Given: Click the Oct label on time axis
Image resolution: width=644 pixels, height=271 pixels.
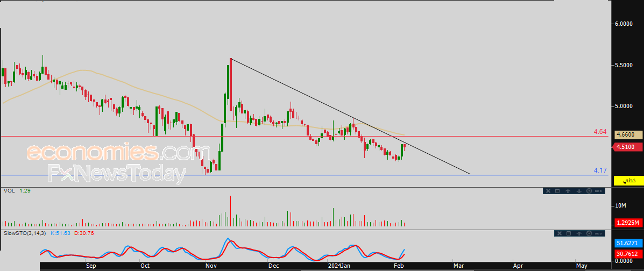Looking at the screenshot, I should [145, 266].
